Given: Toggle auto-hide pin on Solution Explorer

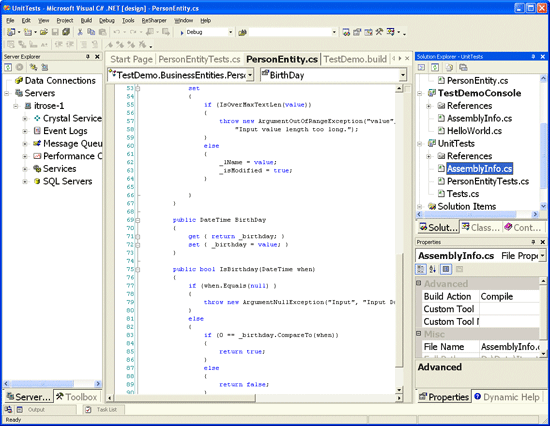Looking at the screenshot, I should click(533, 56).
